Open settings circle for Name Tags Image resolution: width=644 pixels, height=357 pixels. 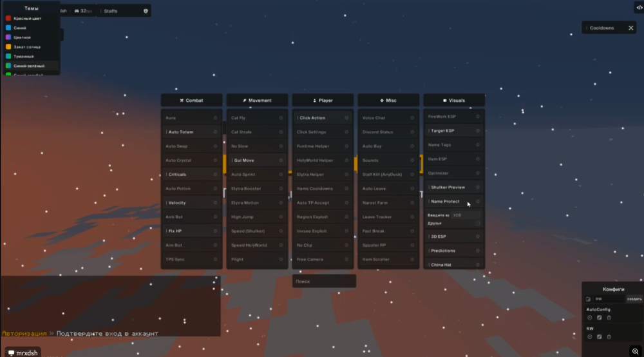point(478,144)
